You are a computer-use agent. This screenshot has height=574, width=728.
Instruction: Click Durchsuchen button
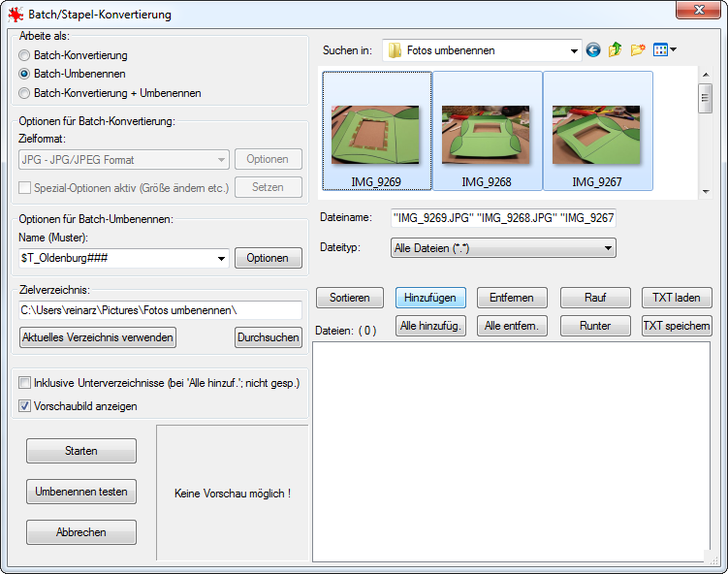click(x=269, y=337)
